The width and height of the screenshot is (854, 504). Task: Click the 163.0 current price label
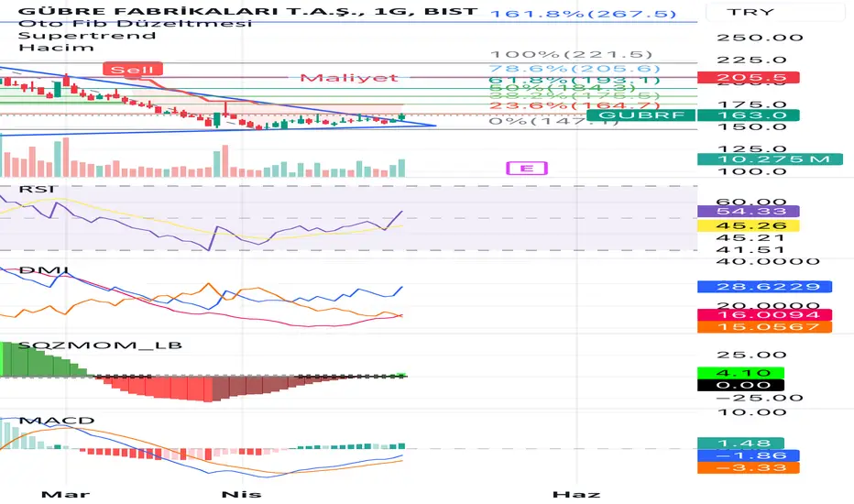[749, 115]
